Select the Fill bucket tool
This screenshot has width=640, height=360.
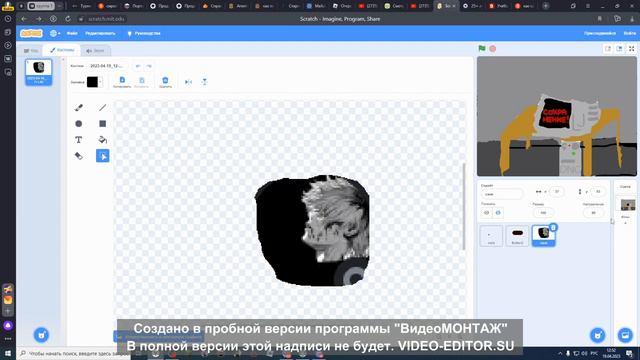102,140
